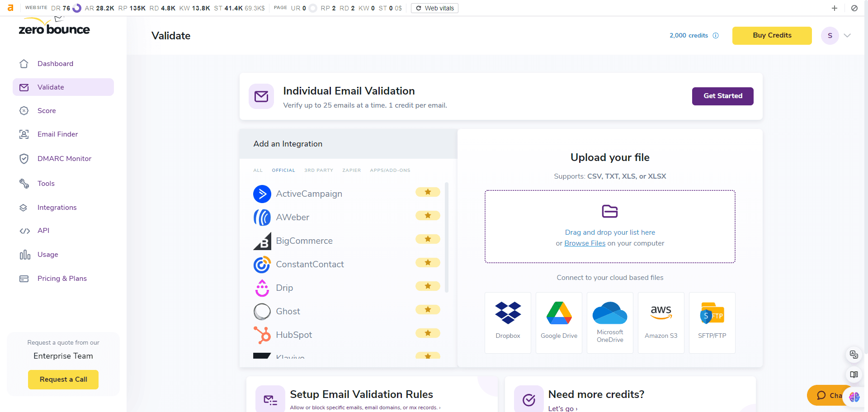The width and height of the screenshot is (868, 412).
Task: Click the Get Started button
Action: pos(722,96)
